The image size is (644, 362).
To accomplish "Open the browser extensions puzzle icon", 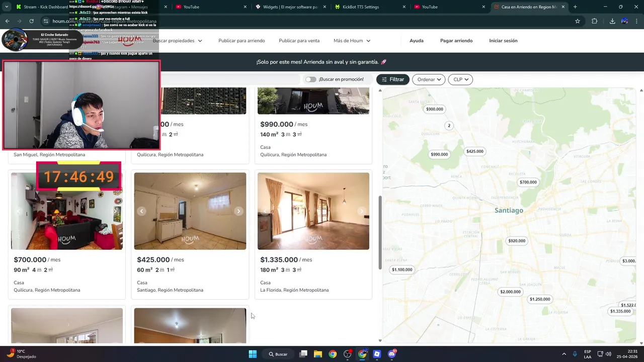I will (x=595, y=21).
